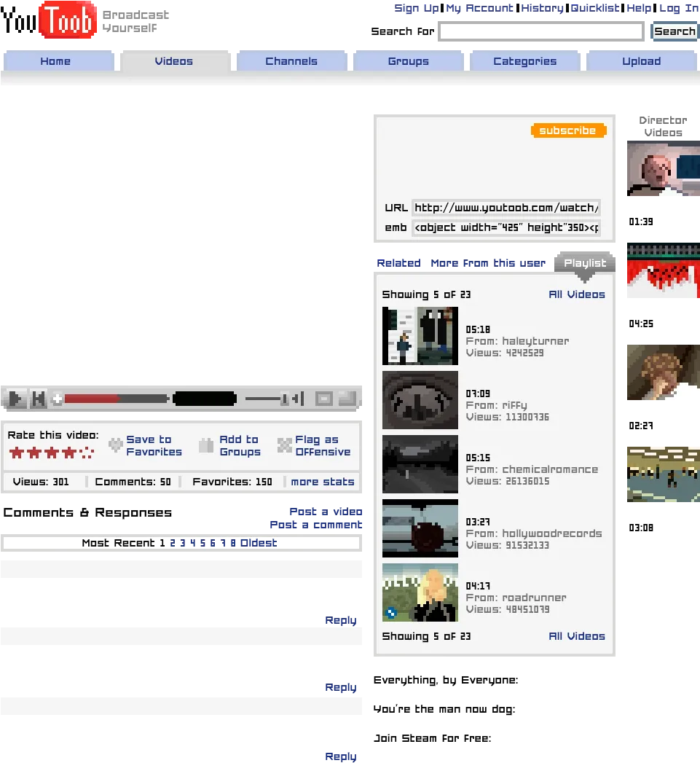Click the orange subscribe button

[568, 130]
